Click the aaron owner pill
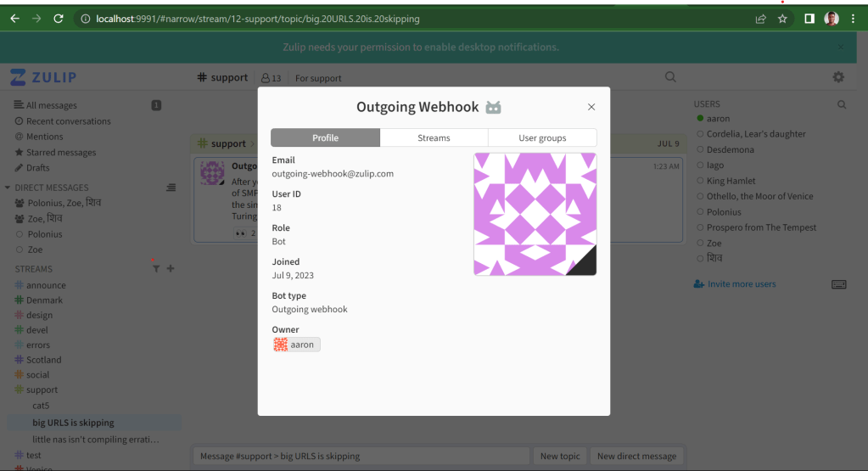868x471 pixels. (296, 345)
